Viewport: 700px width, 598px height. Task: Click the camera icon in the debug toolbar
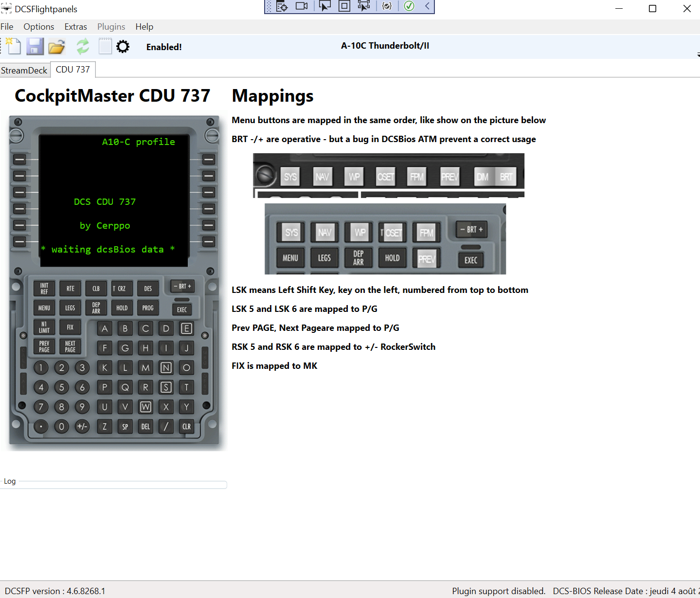pos(302,6)
